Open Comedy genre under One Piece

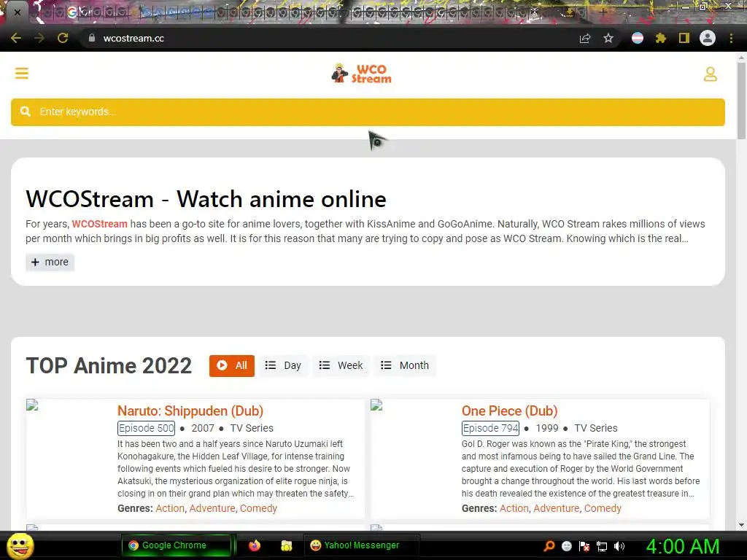tap(603, 508)
